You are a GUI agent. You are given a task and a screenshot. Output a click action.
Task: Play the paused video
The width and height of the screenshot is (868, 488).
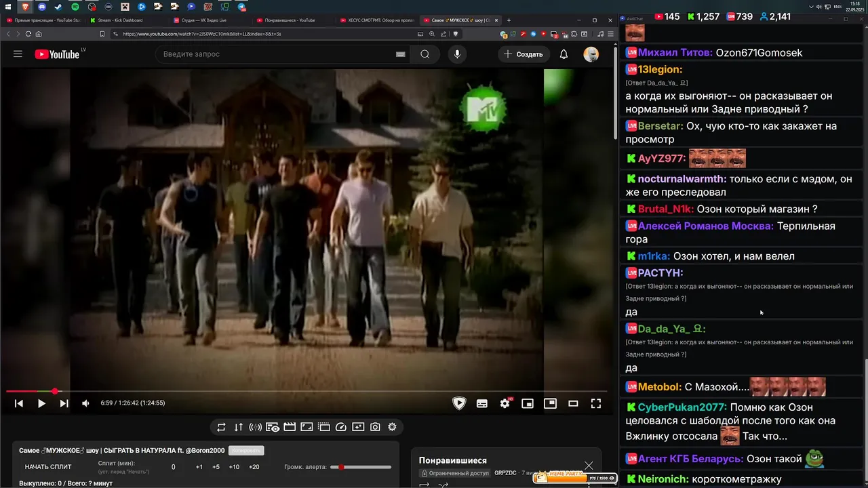(x=41, y=403)
